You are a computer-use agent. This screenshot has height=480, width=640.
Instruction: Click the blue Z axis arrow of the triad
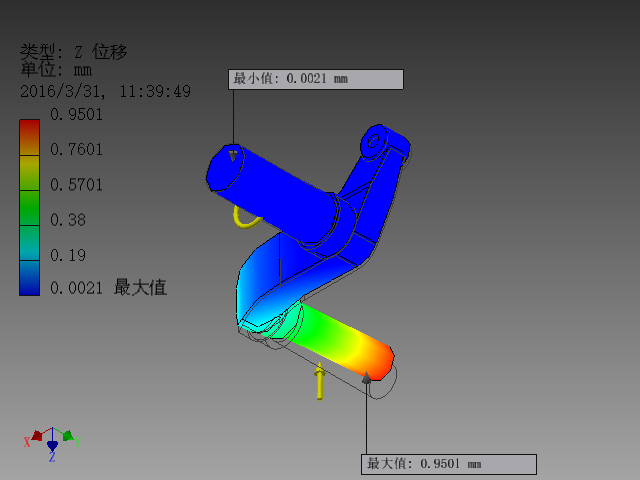pos(52,445)
